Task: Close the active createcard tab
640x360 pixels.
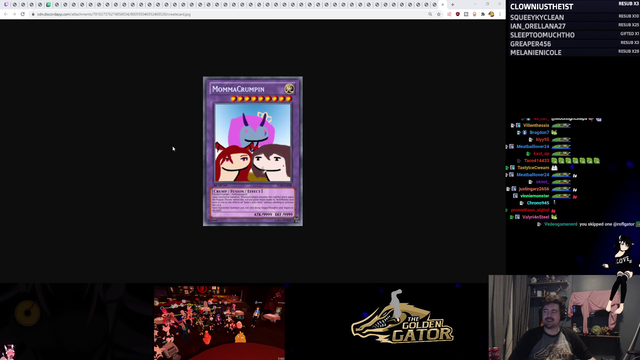Action: tap(443, 4)
